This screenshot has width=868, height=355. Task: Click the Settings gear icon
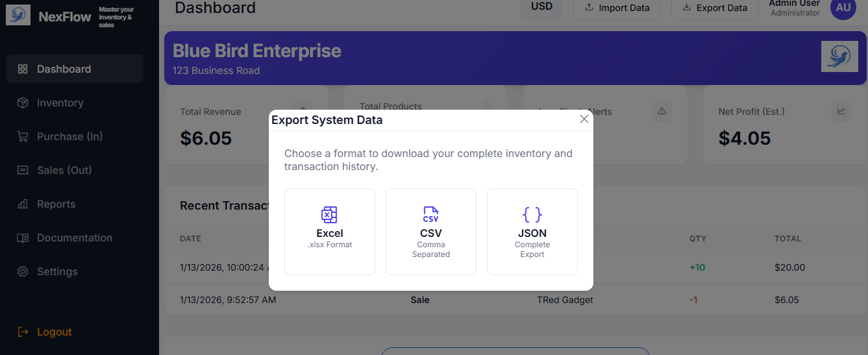(23, 271)
